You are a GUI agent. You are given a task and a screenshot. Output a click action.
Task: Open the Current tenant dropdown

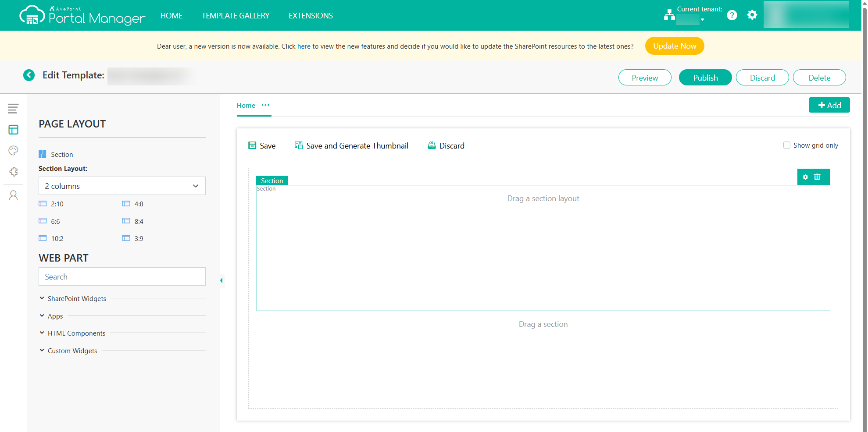pos(704,19)
